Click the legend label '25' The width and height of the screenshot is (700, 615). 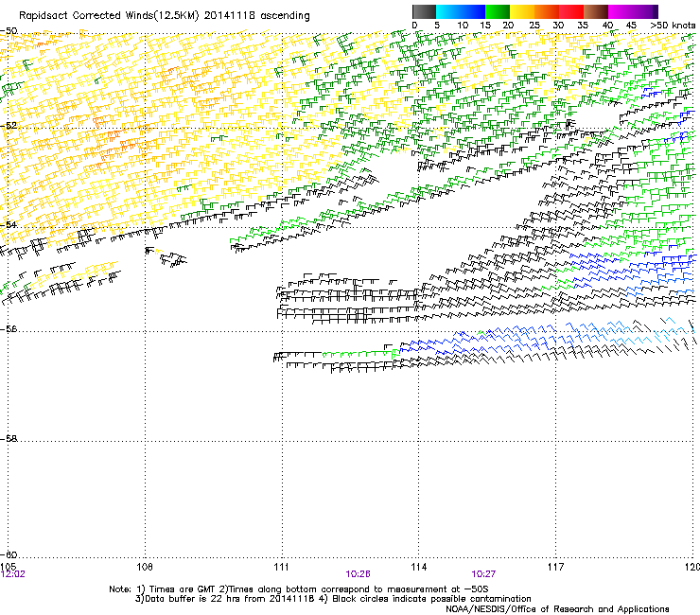coord(534,26)
